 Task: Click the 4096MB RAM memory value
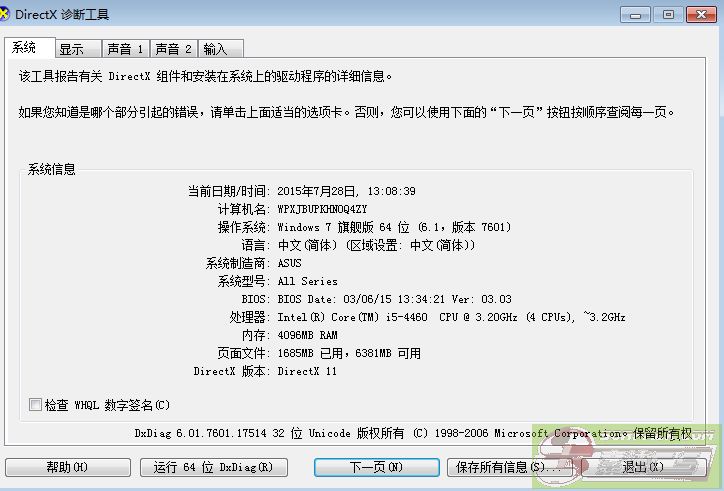307,335
